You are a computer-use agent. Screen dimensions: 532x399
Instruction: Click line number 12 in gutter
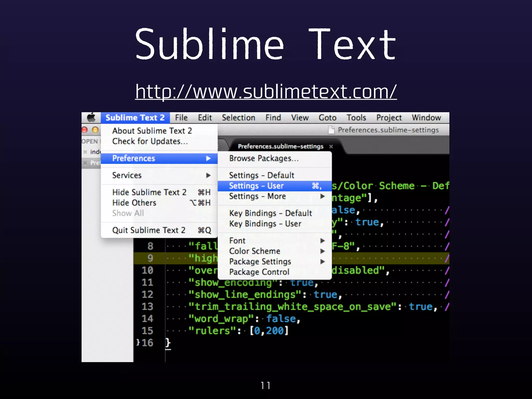pyautogui.click(x=147, y=295)
